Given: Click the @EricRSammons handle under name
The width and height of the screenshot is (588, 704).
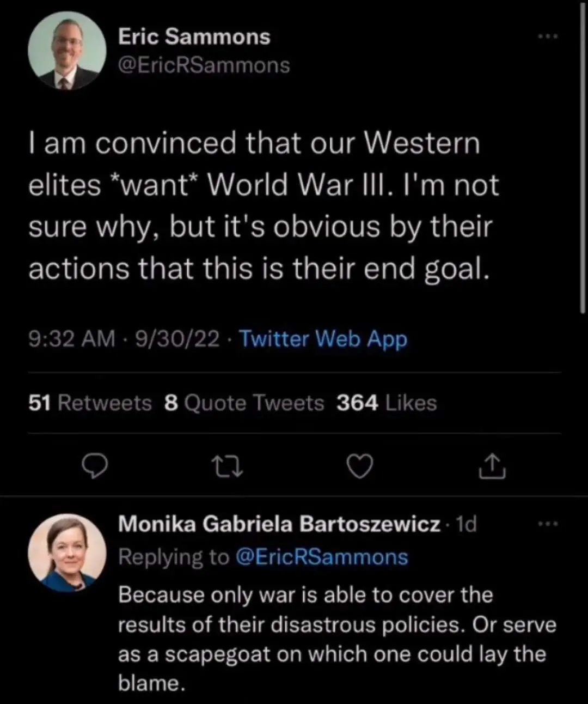Looking at the screenshot, I should pyautogui.click(x=204, y=65).
